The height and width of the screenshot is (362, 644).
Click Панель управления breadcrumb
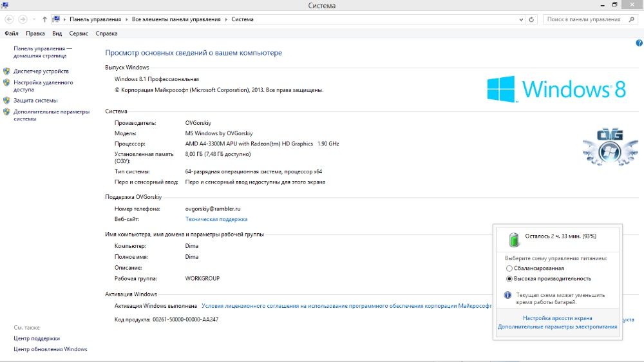[95, 19]
